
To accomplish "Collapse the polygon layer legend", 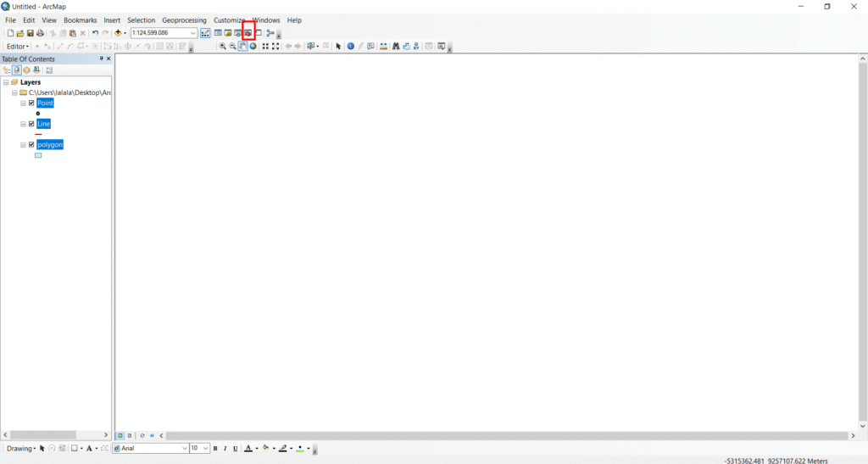I will pyautogui.click(x=23, y=145).
